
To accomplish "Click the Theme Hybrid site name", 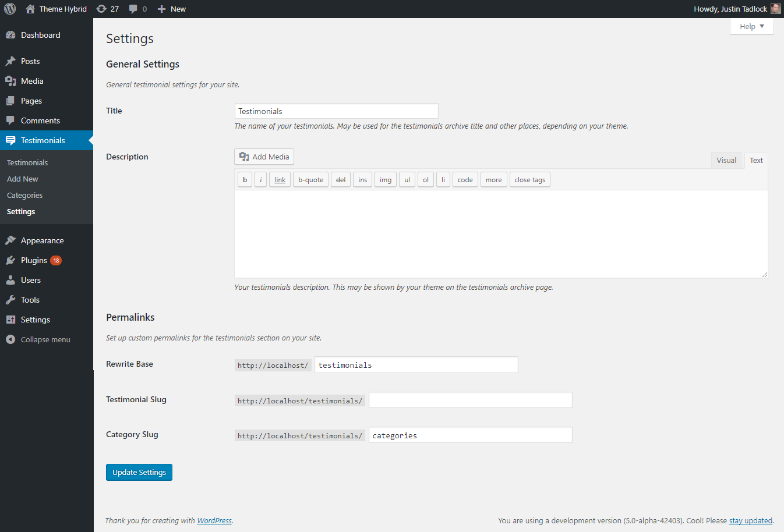I will [x=63, y=9].
